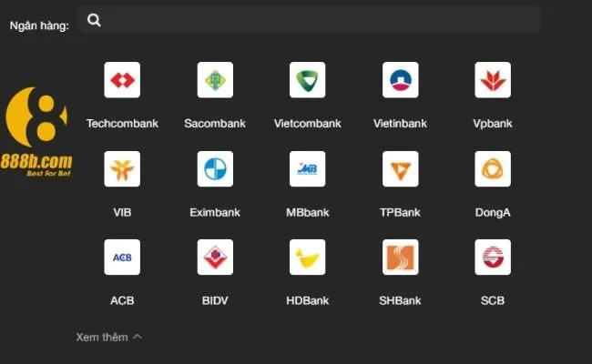Select the BIDV bank icon
The height and width of the screenshot is (364, 592).
click(215, 258)
